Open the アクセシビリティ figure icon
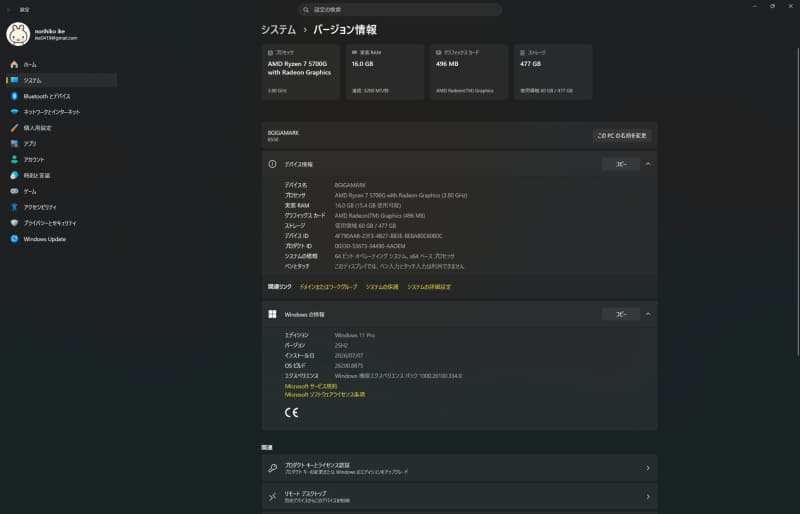This screenshot has height=514, width=800. 14,207
